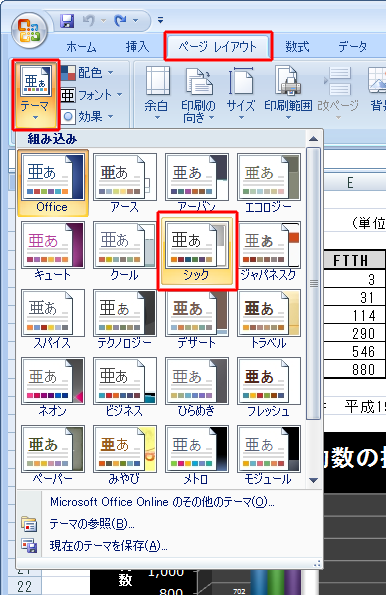Open the 挿入 ribbon tab
Screen dimensions: 386x595
(137, 47)
